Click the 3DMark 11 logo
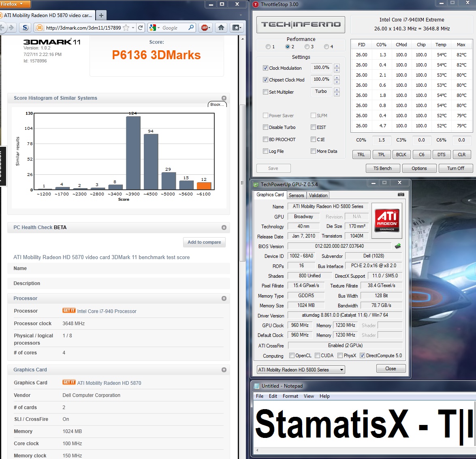The width and height of the screenshot is (476, 459). (x=52, y=42)
